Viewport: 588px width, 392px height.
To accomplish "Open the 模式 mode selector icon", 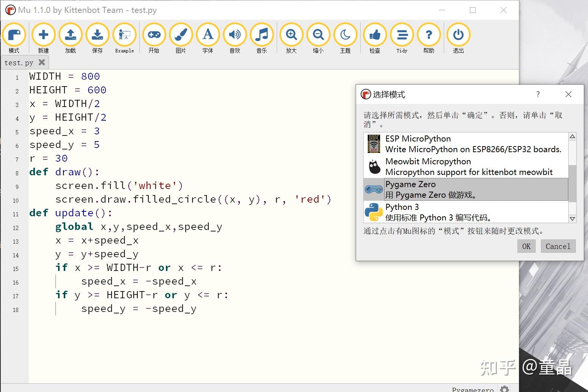I will (14, 36).
